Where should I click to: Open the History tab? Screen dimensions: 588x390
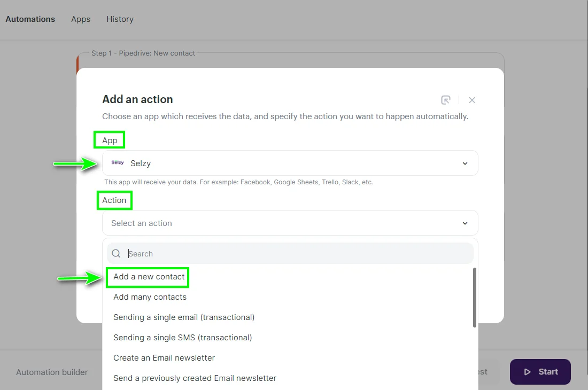(120, 19)
